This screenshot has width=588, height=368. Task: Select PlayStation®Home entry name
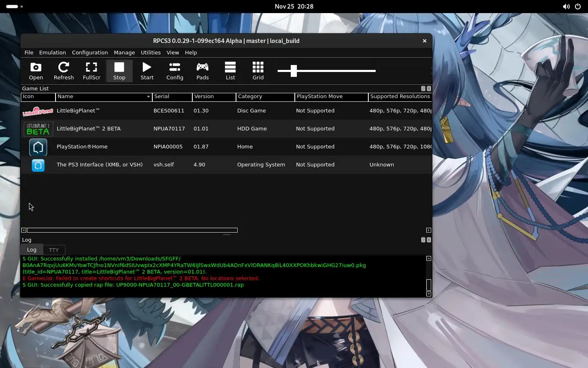82,147
